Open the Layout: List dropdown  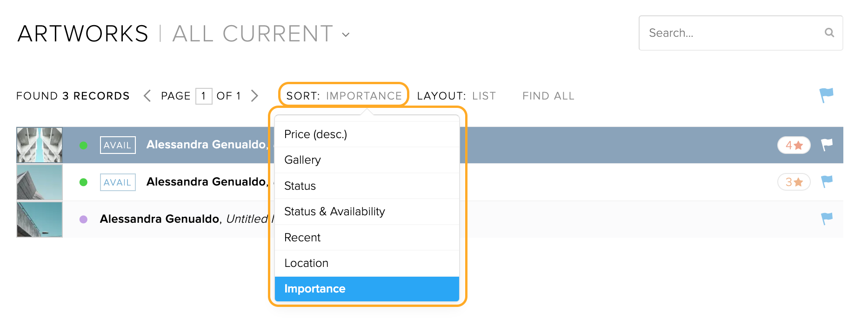tap(456, 96)
